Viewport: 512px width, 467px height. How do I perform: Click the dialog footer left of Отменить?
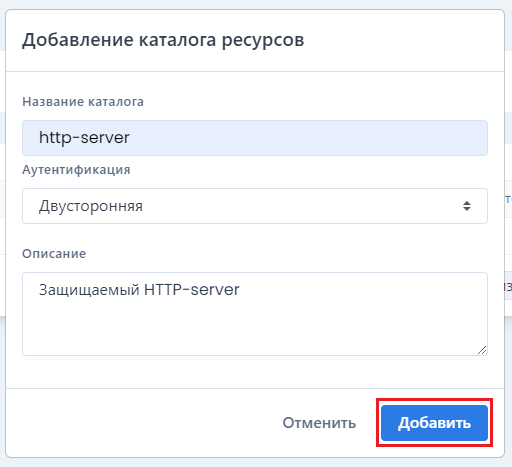pyautogui.click(x=143, y=423)
